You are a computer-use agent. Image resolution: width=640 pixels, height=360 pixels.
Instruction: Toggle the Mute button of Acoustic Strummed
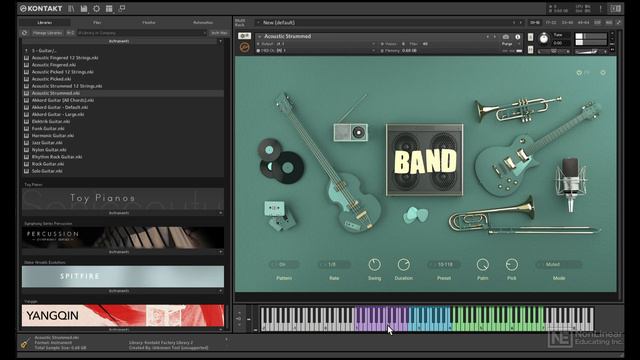click(530, 50)
